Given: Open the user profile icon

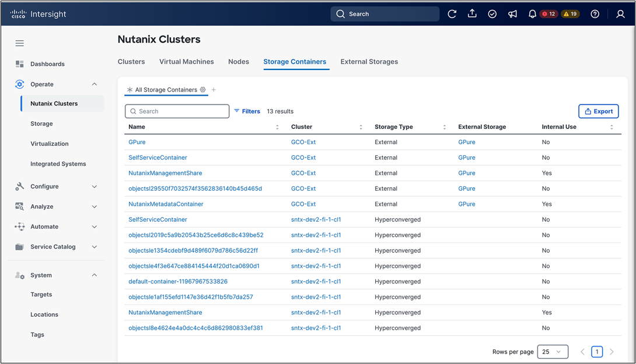Looking at the screenshot, I should (620, 14).
